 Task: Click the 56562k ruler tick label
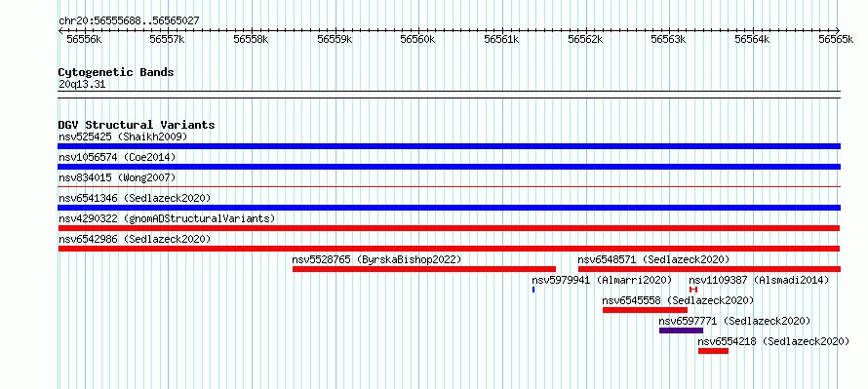pos(585,39)
